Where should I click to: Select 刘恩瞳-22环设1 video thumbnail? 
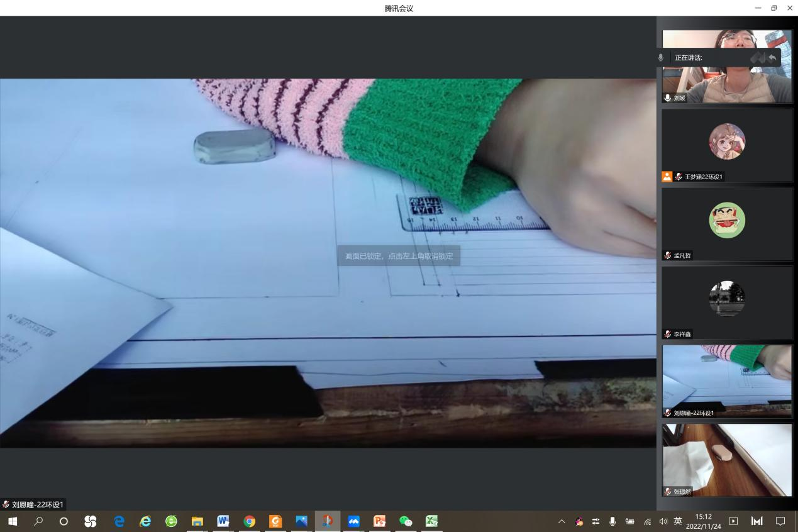point(727,381)
